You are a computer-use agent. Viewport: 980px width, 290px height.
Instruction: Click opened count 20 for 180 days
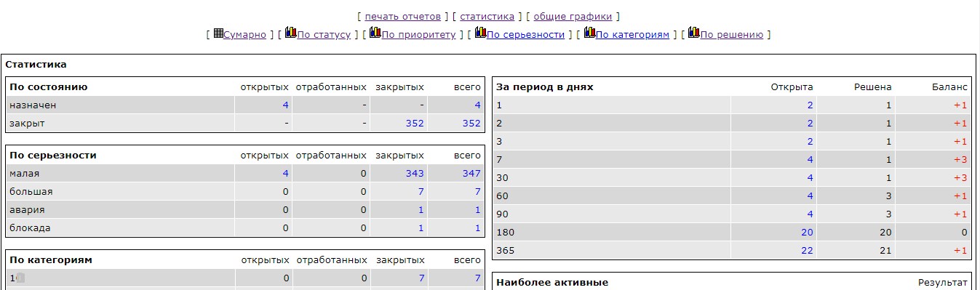[x=807, y=232]
